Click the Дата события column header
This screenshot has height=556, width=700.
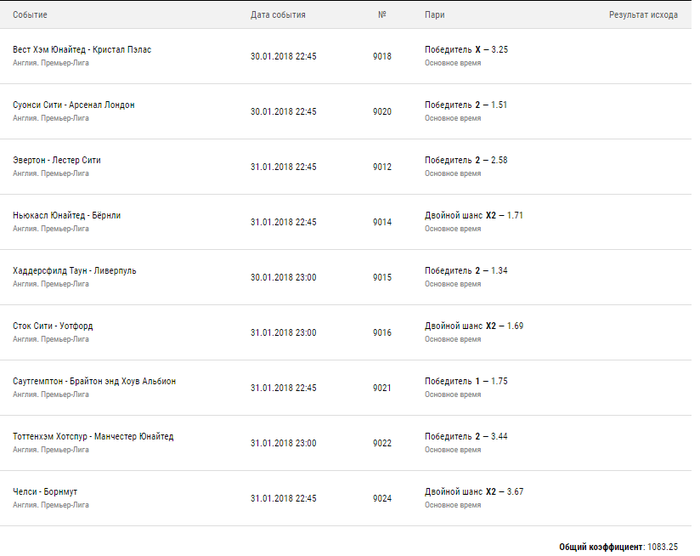[x=278, y=15]
